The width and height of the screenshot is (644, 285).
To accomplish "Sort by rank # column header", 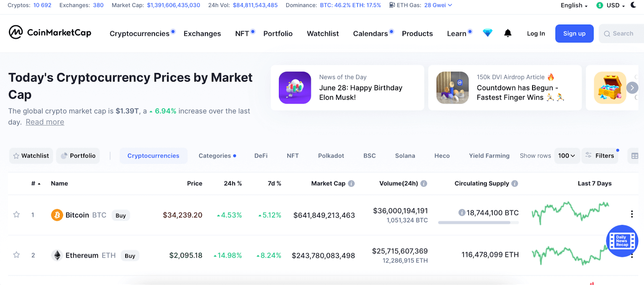I will [x=36, y=183].
